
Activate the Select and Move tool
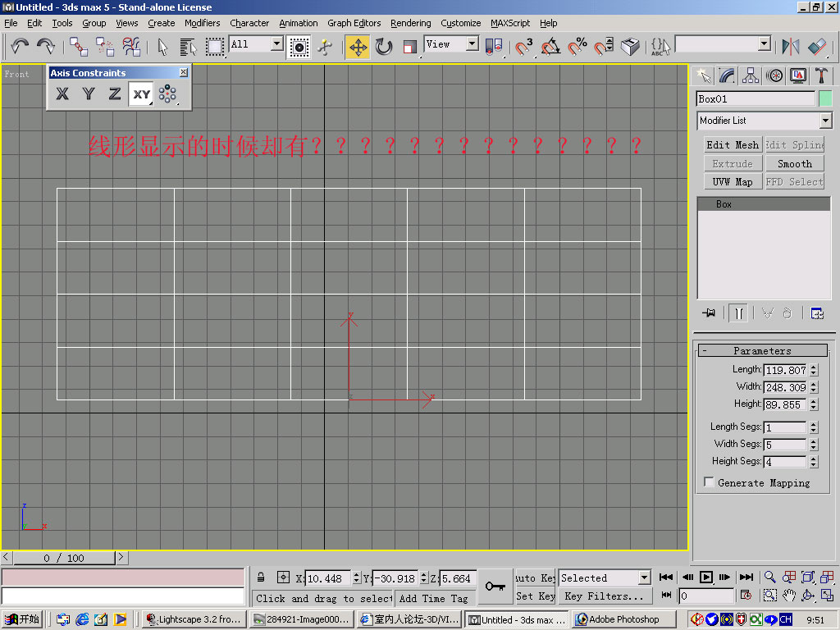tap(358, 47)
